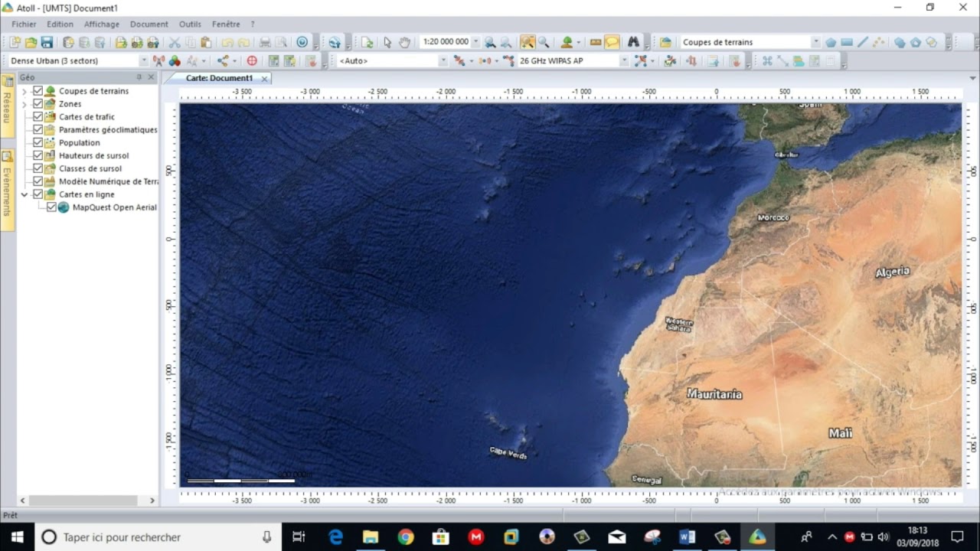Click the yellow speech bubble tip icon
Screen dimensions: 980x551
[612, 42]
